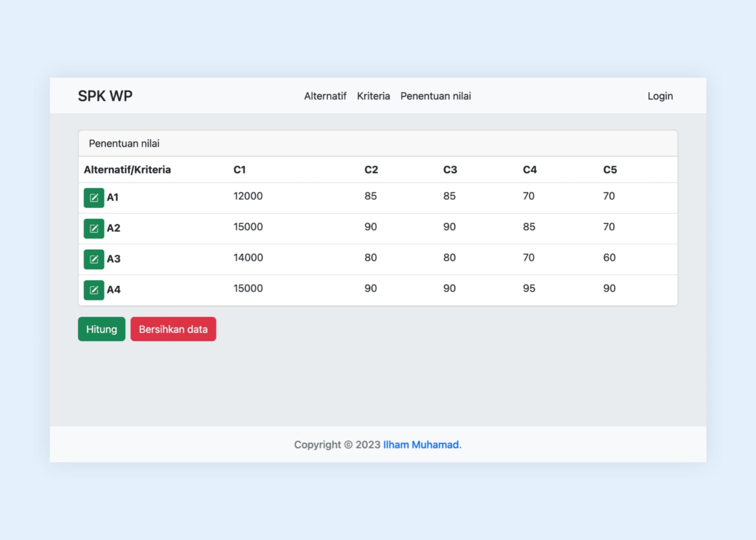This screenshot has height=540, width=756.
Task: Click the C5 column header
Action: pos(609,170)
